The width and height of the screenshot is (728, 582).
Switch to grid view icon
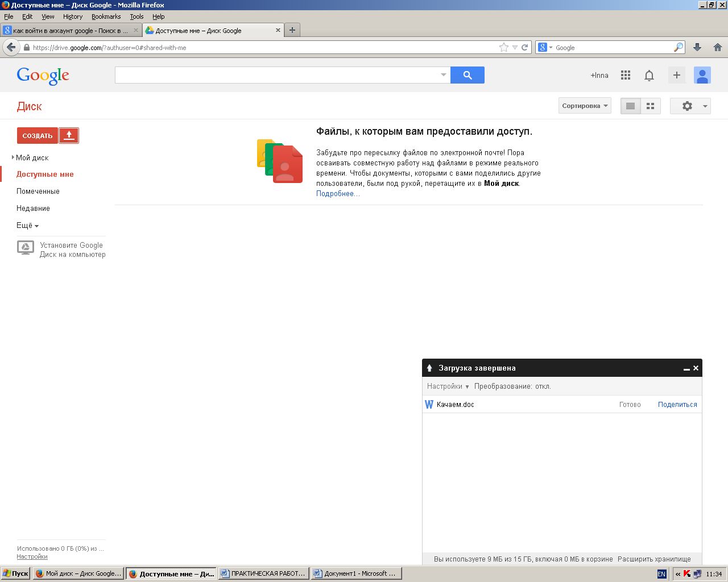click(x=651, y=106)
